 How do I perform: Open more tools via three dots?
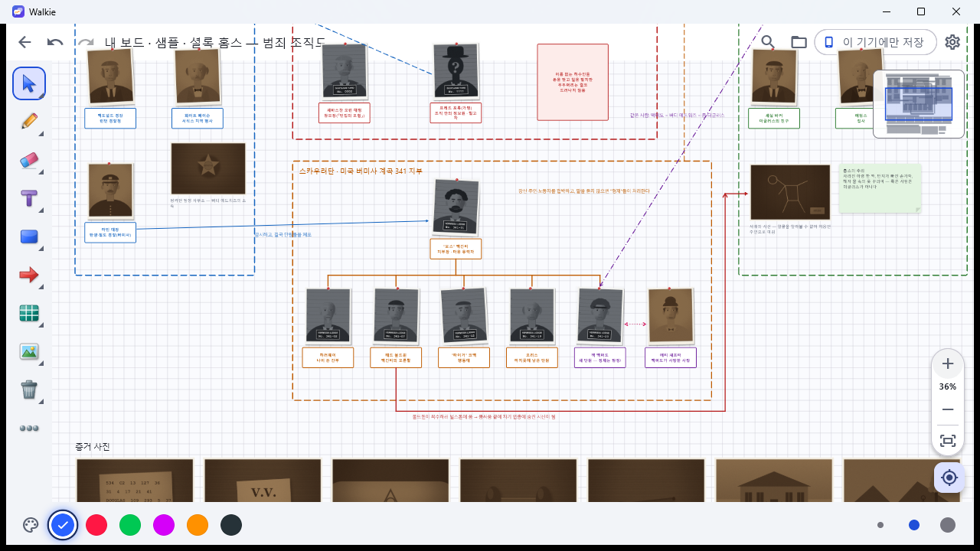tap(29, 428)
